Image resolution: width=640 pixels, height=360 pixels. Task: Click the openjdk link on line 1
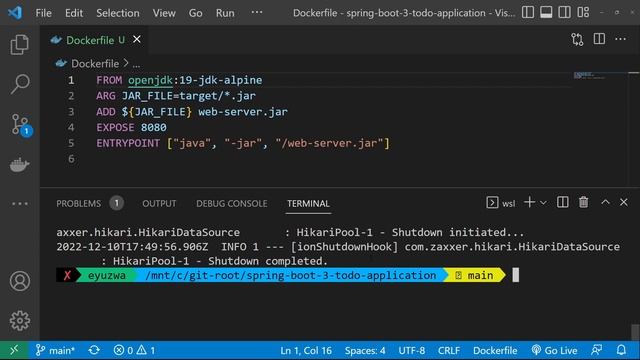coord(150,80)
